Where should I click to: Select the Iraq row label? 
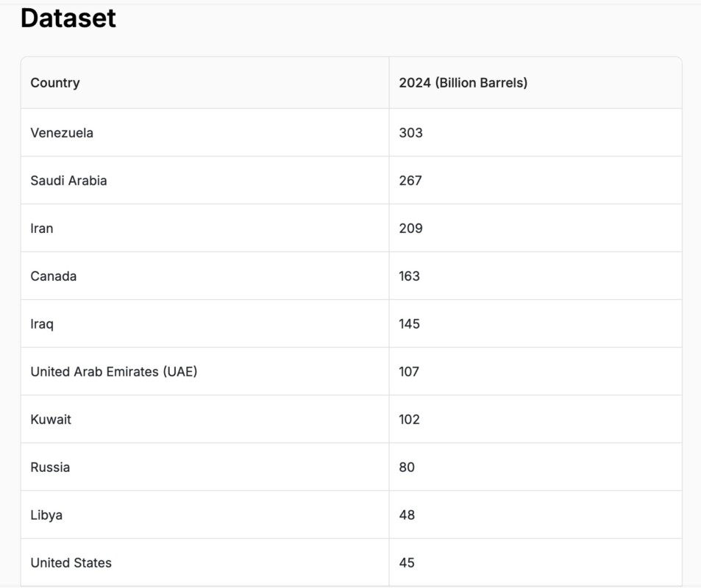(42, 324)
